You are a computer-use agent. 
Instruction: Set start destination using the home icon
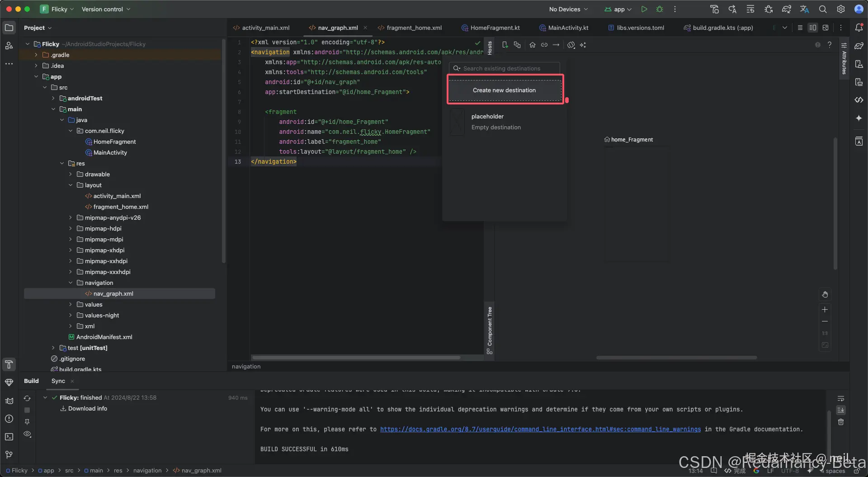click(533, 45)
